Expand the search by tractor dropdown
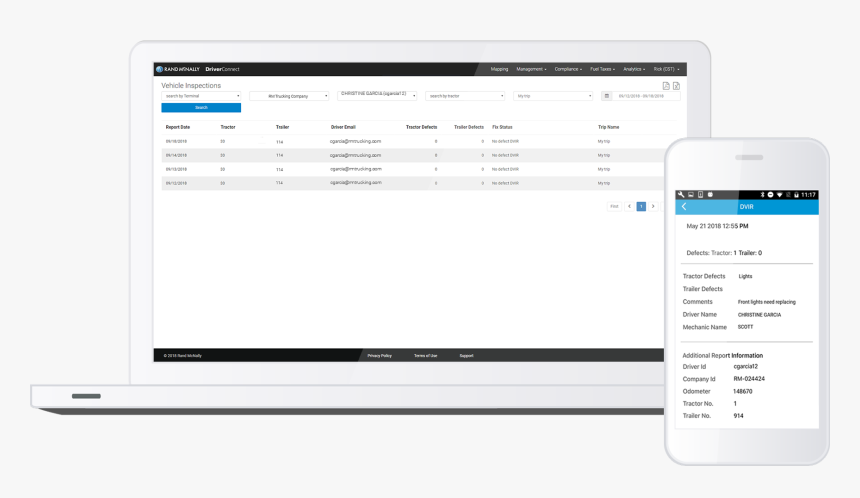Image resolution: width=860 pixels, height=498 pixels. coord(465,96)
